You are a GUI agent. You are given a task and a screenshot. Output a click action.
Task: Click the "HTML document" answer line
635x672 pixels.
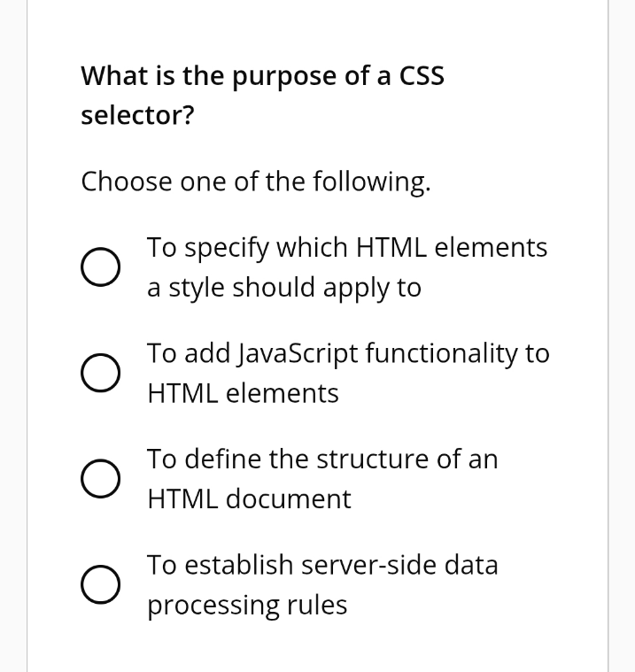tap(249, 499)
